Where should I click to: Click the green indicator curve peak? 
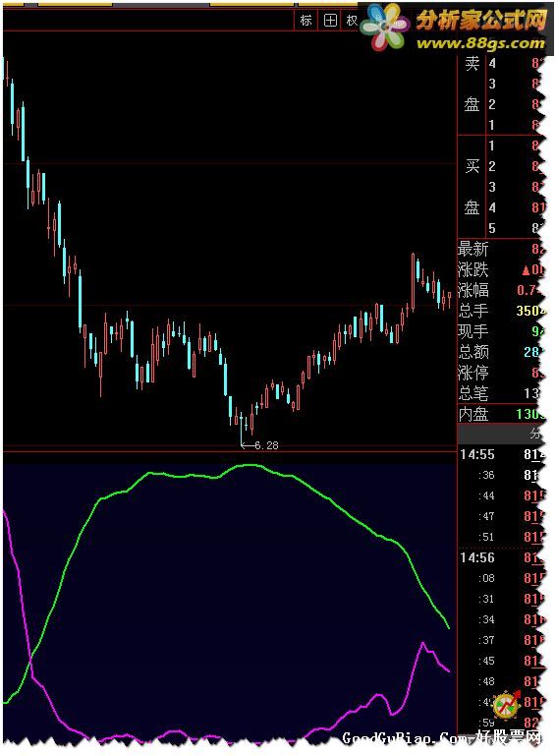pyautogui.click(x=250, y=465)
